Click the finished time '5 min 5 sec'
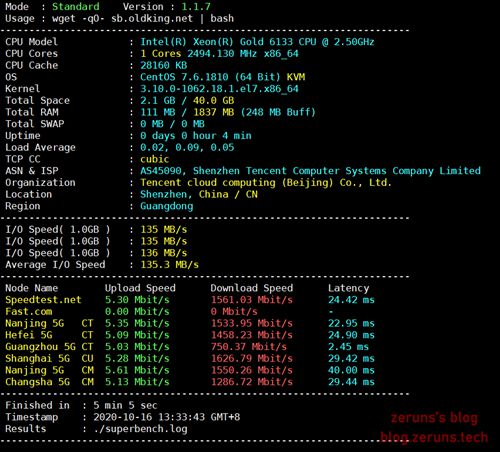Viewport: 500px width, 452px height. [x=125, y=406]
